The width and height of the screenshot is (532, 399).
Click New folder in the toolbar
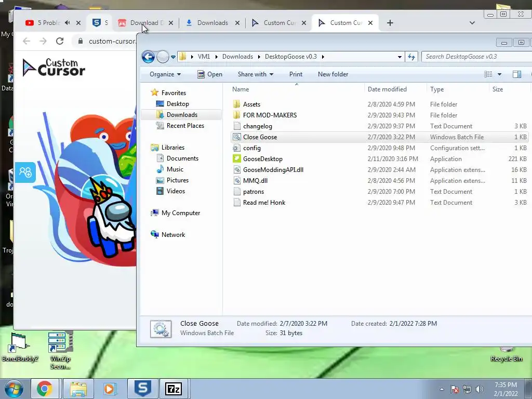pyautogui.click(x=333, y=74)
